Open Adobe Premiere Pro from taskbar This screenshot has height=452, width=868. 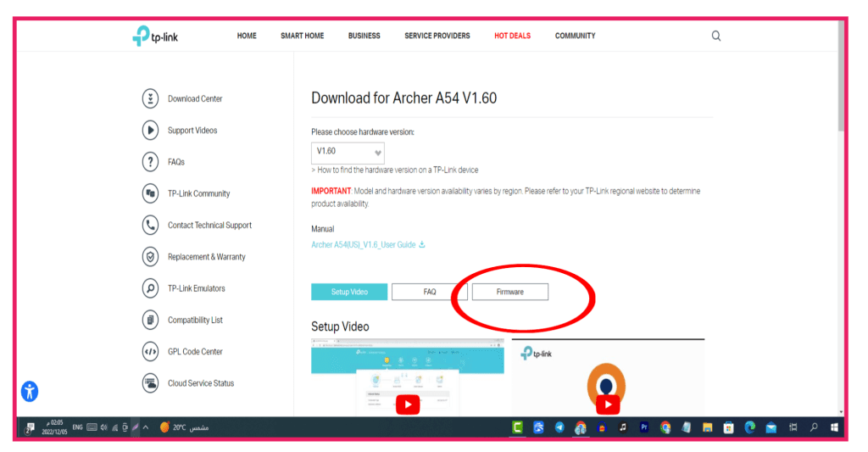point(644,427)
